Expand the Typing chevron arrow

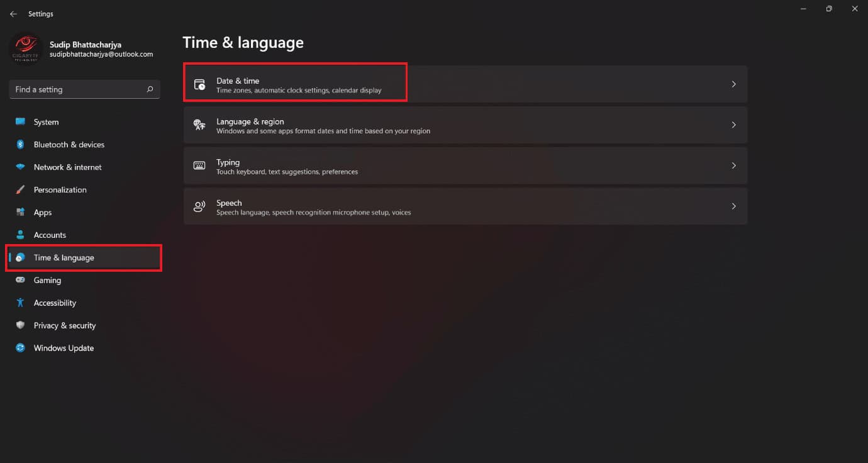tap(733, 165)
